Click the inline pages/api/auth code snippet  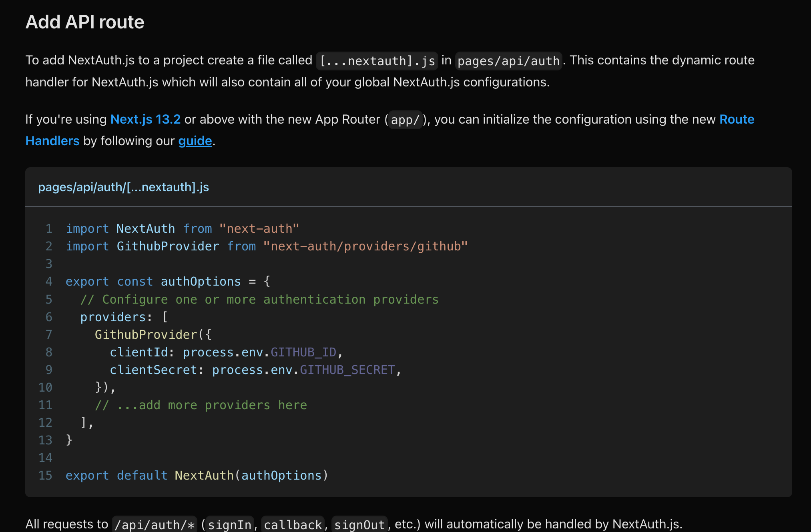click(x=508, y=61)
